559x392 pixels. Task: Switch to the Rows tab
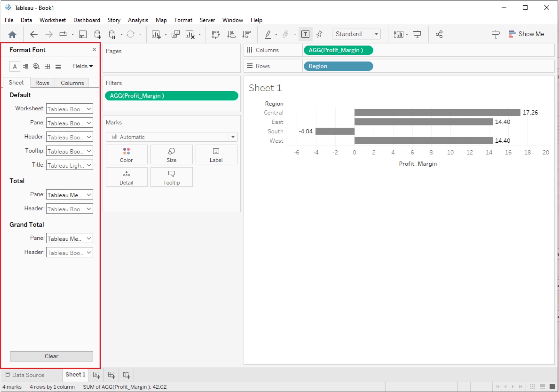42,83
